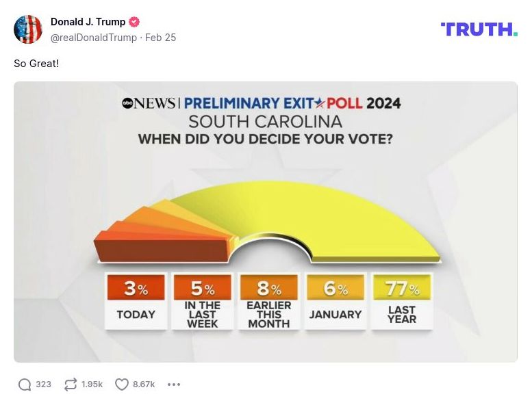
Task: Click the TRUTH logo
Action: (479, 29)
